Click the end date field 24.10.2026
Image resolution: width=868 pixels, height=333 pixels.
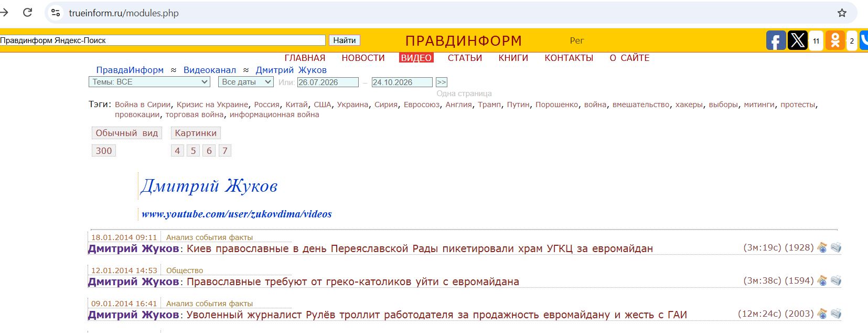click(x=402, y=82)
